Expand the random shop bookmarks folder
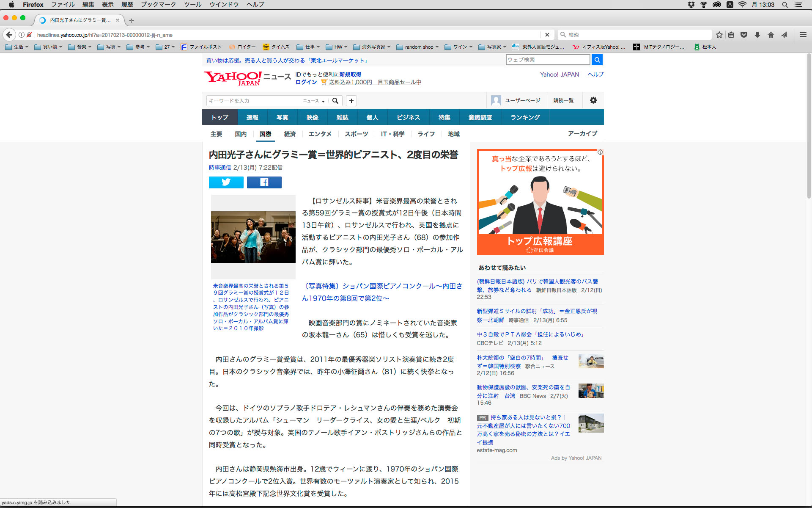 (417, 47)
